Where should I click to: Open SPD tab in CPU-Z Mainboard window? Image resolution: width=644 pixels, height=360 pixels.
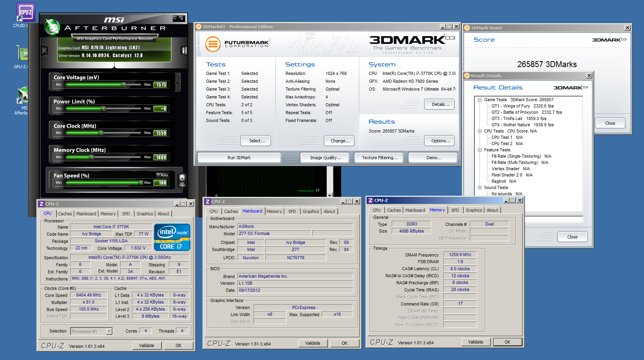click(292, 211)
